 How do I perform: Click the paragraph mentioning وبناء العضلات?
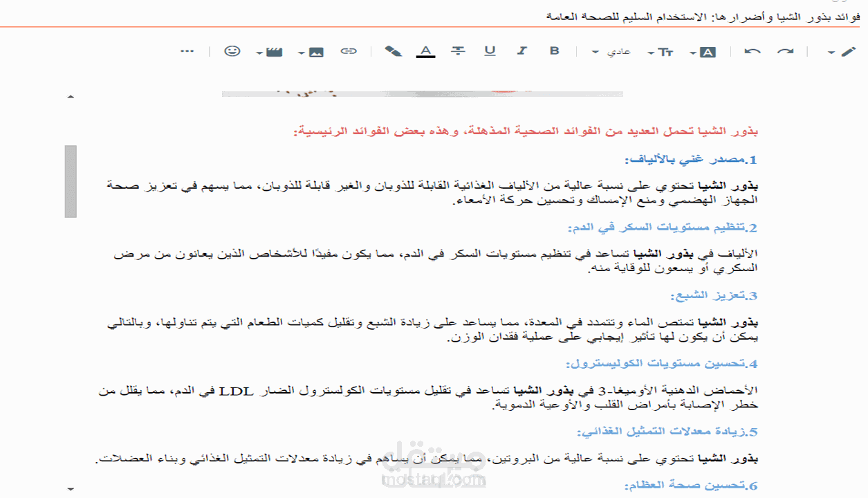click(x=427, y=459)
